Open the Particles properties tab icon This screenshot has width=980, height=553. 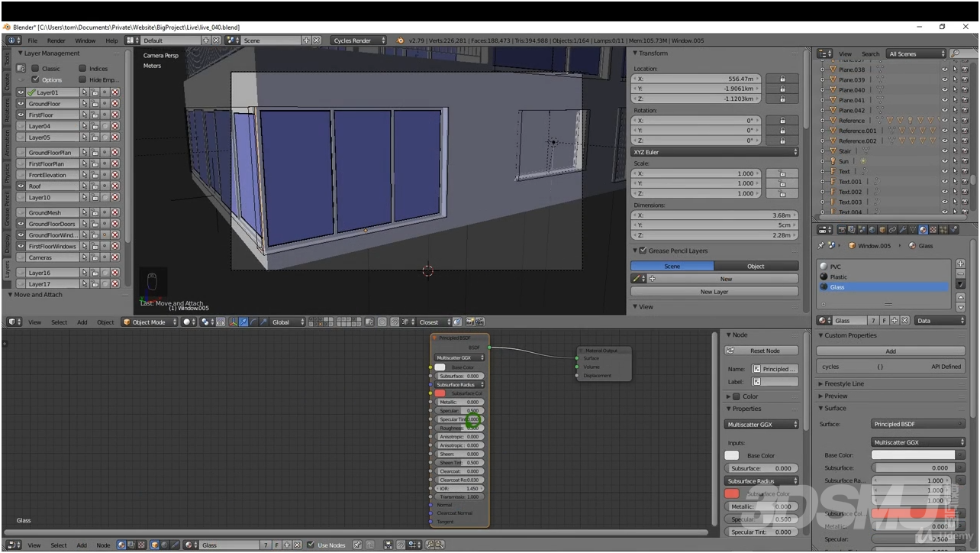pos(943,229)
